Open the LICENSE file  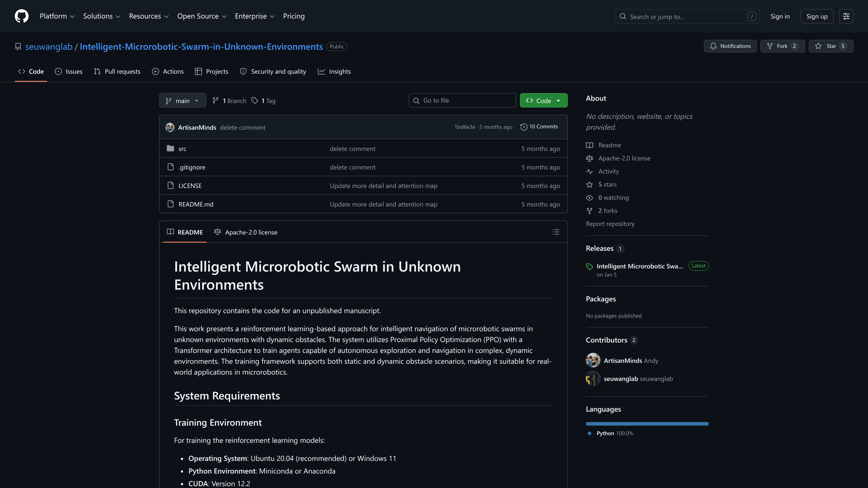(x=190, y=185)
